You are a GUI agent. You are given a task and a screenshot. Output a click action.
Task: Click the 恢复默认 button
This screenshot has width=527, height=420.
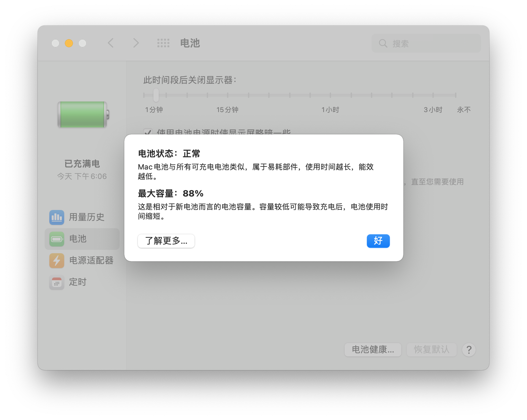pyautogui.click(x=431, y=350)
